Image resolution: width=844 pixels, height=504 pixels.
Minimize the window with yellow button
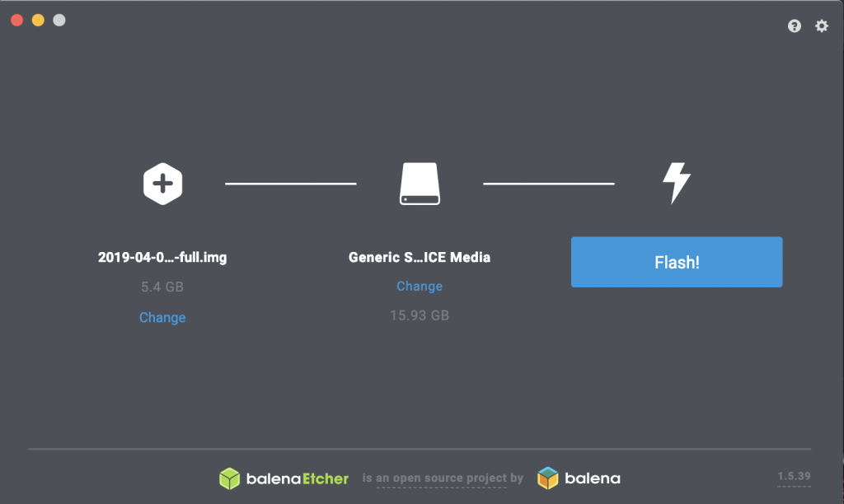tap(38, 21)
